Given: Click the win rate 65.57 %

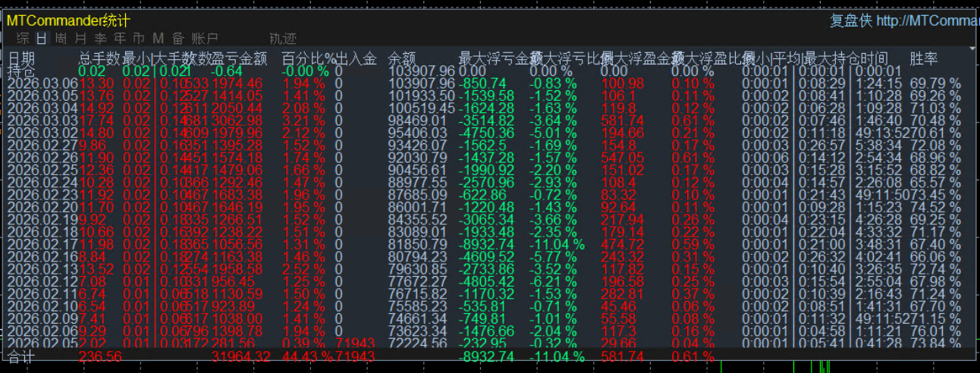Looking at the screenshot, I should point(935,183).
